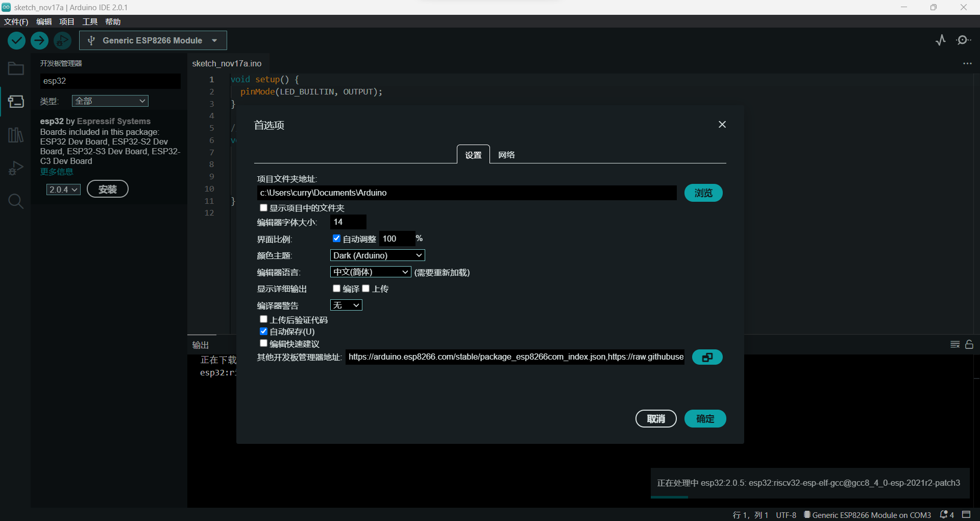Image resolution: width=980 pixels, height=521 pixels.
Task: Select the Boards Manager sidebar icon
Action: [16, 102]
